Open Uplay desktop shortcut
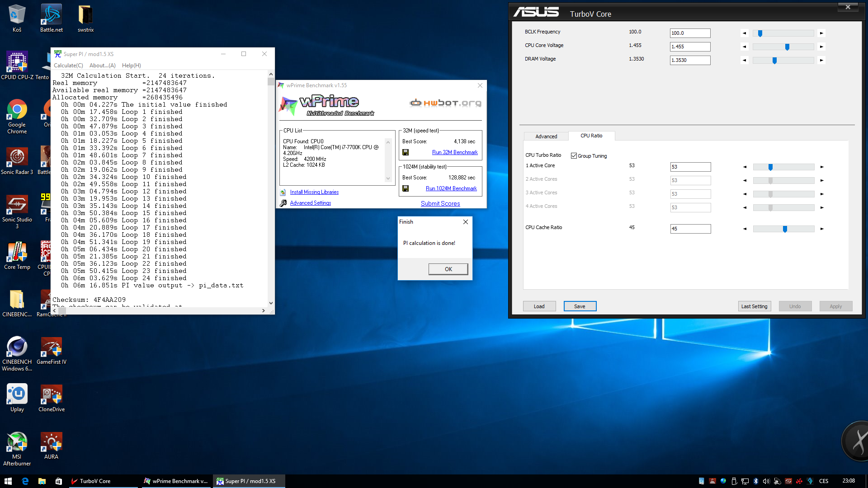This screenshot has width=868, height=488. [17, 398]
